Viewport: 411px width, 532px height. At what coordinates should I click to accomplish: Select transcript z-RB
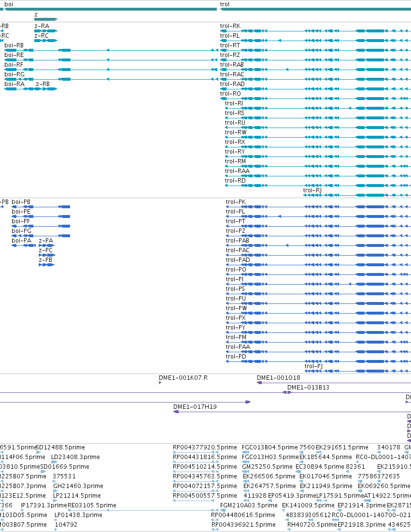(x=46, y=89)
